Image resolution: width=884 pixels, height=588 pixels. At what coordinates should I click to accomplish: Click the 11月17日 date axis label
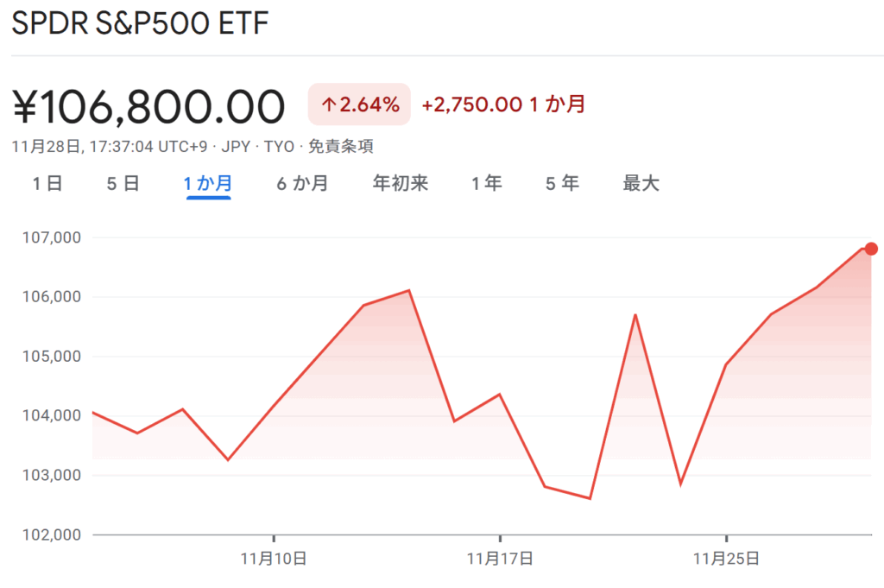(500, 559)
